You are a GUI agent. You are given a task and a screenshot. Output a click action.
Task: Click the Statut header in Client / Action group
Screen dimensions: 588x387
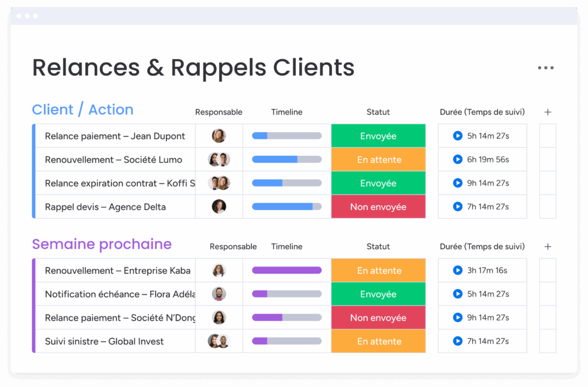[x=378, y=112]
